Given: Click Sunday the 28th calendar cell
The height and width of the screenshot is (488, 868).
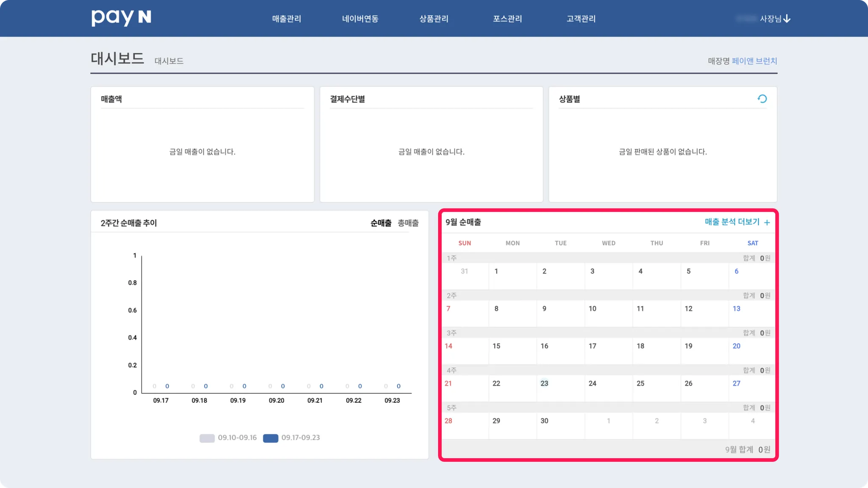Looking at the screenshot, I should 448,421.
